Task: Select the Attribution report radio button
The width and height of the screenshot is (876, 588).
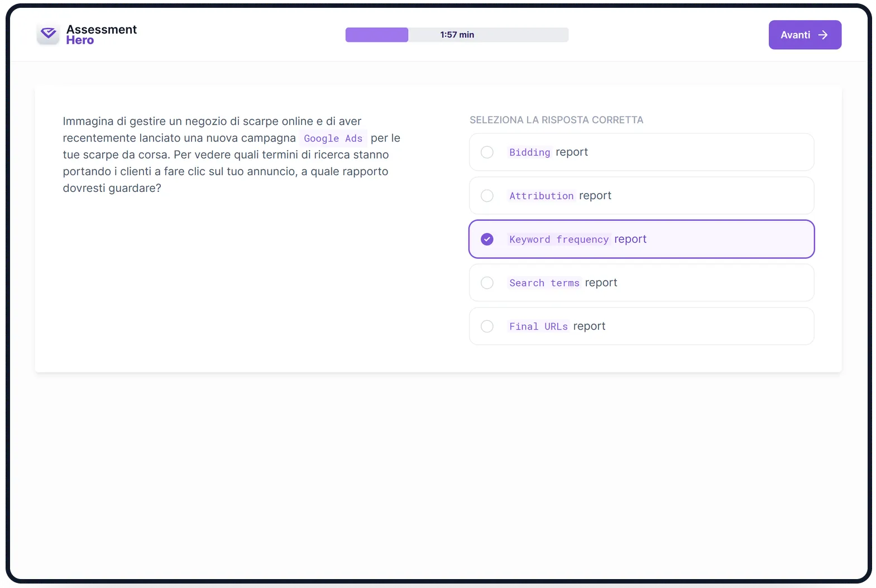Action: pyautogui.click(x=487, y=196)
